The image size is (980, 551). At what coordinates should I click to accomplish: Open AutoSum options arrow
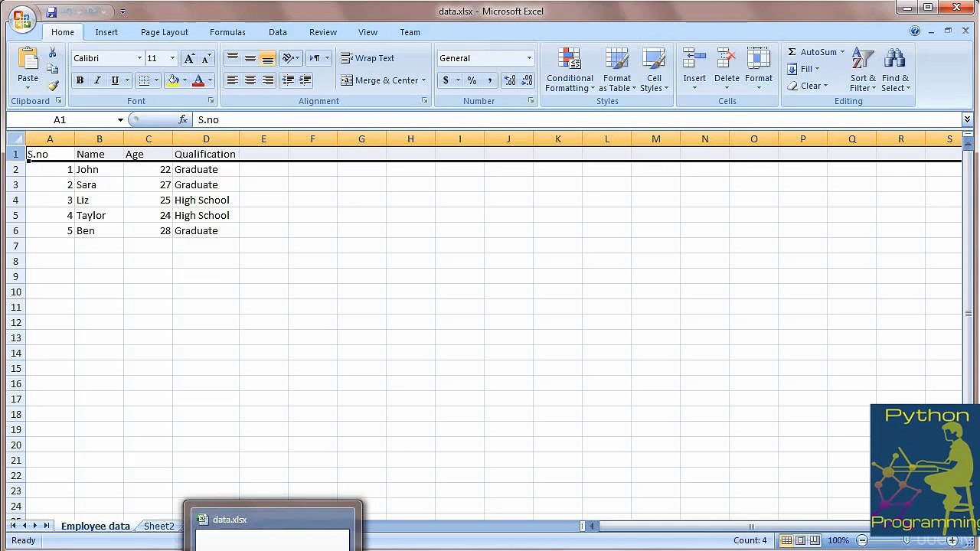(842, 52)
